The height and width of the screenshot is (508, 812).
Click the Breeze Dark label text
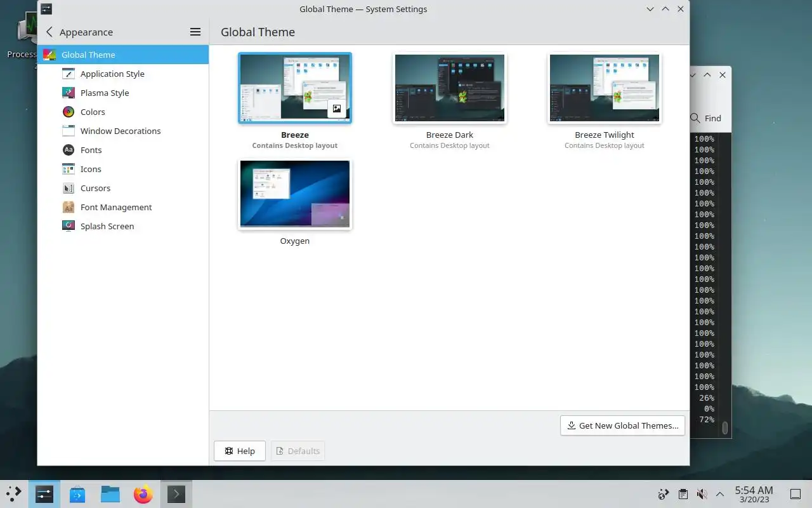(450, 135)
